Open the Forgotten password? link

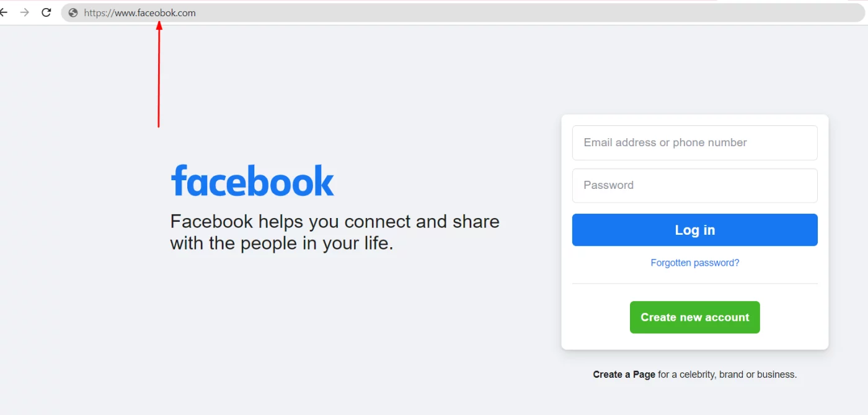694,263
